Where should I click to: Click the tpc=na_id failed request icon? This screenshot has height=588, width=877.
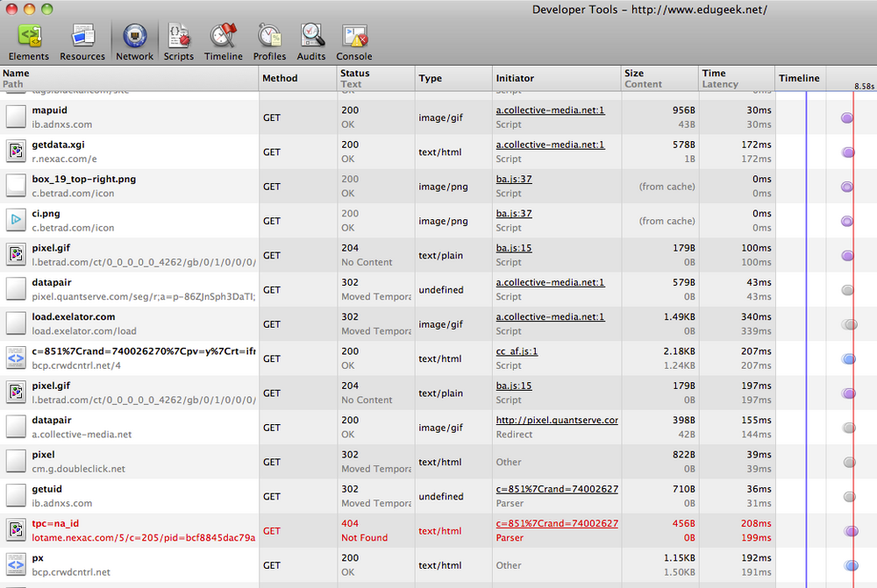point(16,530)
